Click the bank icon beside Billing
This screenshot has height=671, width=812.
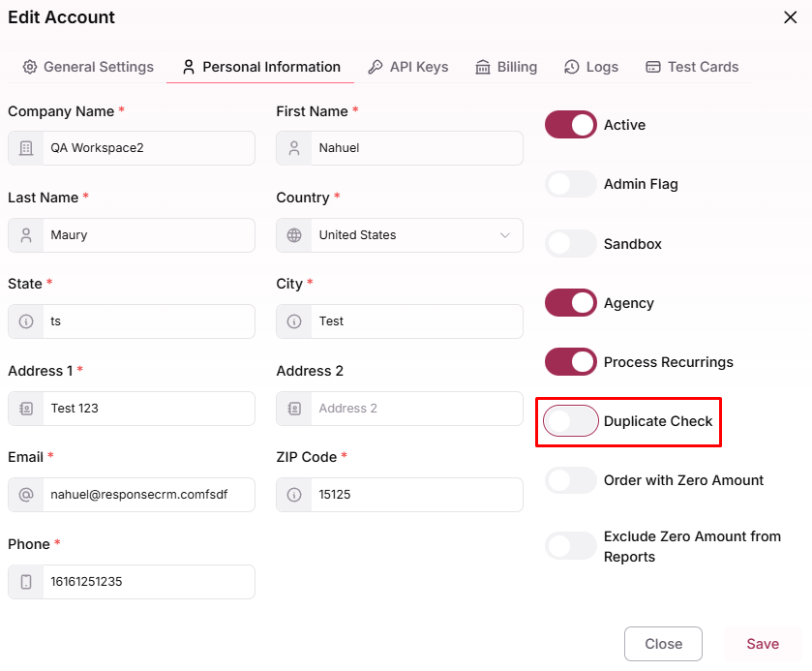(483, 67)
